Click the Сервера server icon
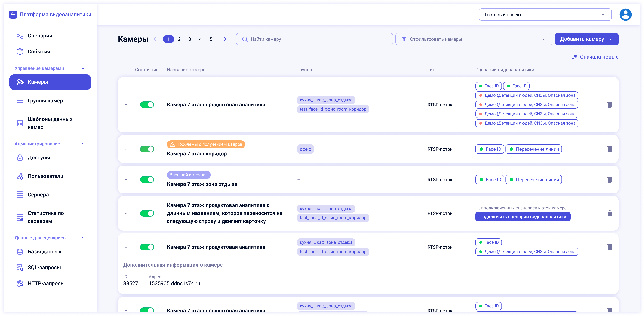This screenshot has width=644, height=316. 20,194
